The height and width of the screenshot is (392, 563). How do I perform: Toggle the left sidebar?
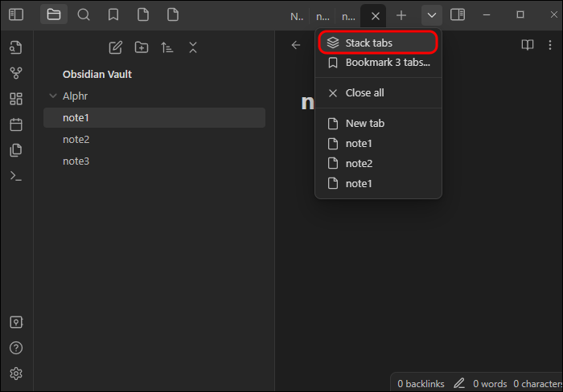[x=16, y=14]
